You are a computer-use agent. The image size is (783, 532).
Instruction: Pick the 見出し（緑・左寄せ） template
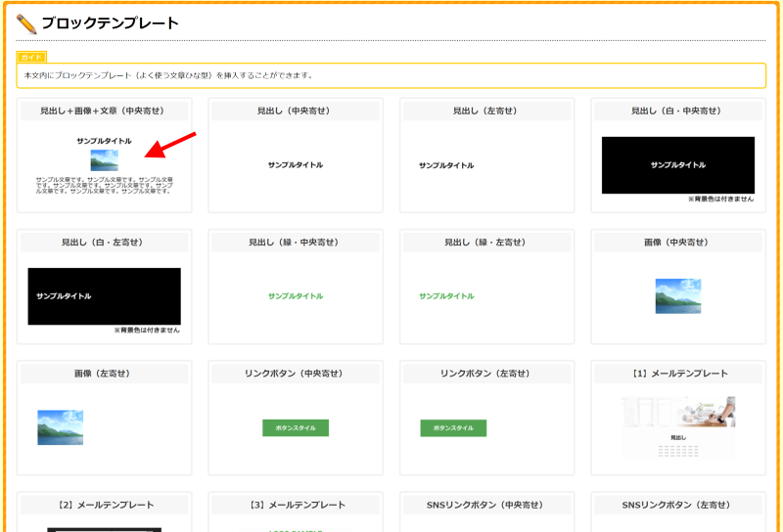point(486,287)
